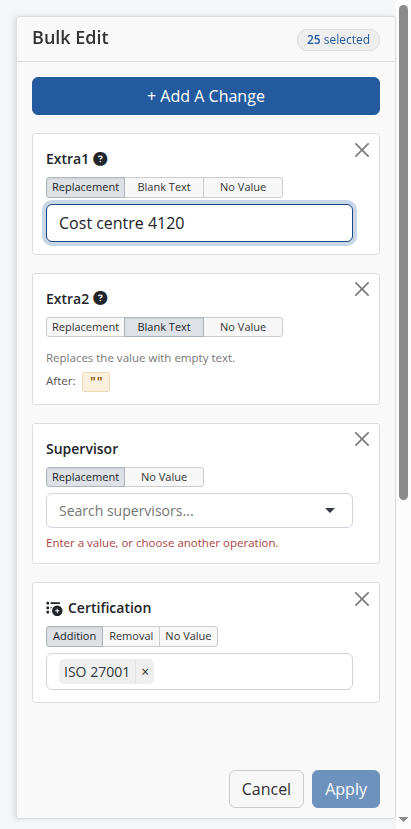Select Replacement for Extra2
Viewport: 411px width, 829px height.
pyautogui.click(x=86, y=327)
